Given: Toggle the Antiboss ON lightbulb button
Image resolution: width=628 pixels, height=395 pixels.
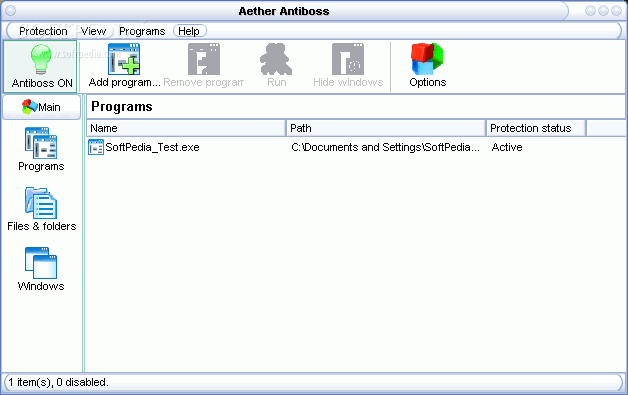Looking at the screenshot, I should [40, 67].
